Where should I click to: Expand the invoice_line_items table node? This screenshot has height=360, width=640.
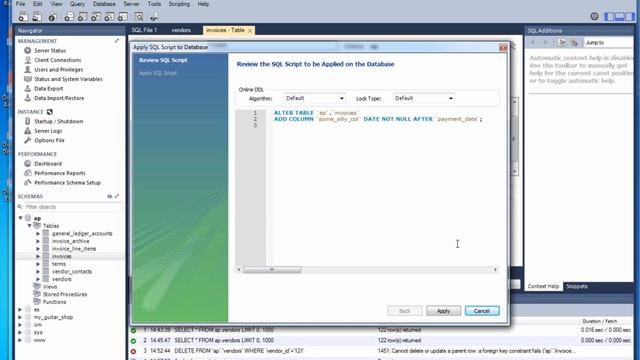coord(38,249)
